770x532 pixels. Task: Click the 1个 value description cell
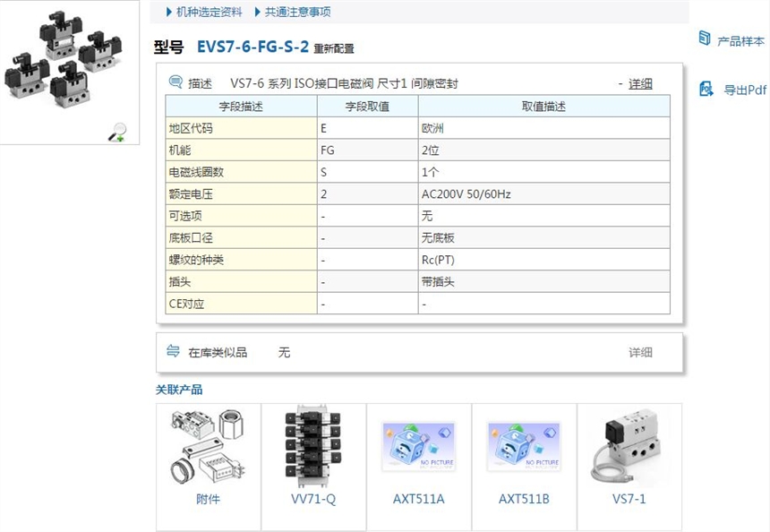(543, 172)
